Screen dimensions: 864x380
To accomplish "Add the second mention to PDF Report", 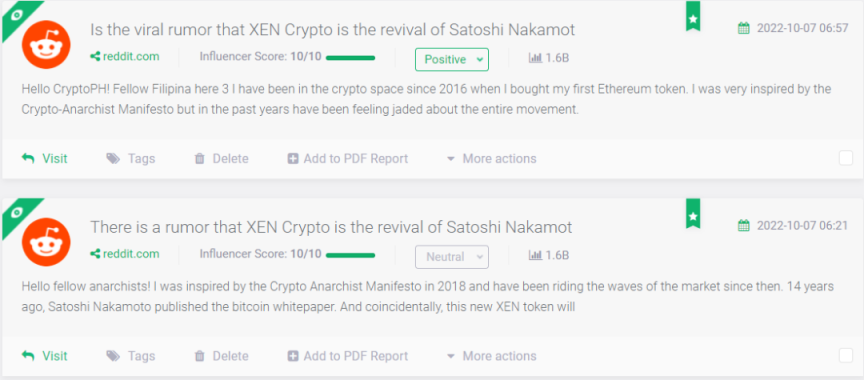I will tap(348, 356).
